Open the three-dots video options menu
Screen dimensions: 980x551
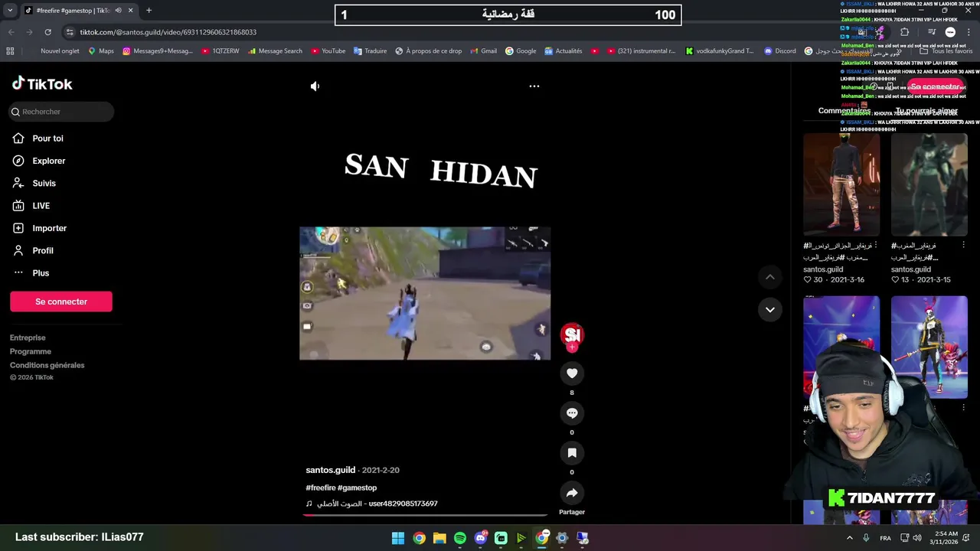click(534, 86)
